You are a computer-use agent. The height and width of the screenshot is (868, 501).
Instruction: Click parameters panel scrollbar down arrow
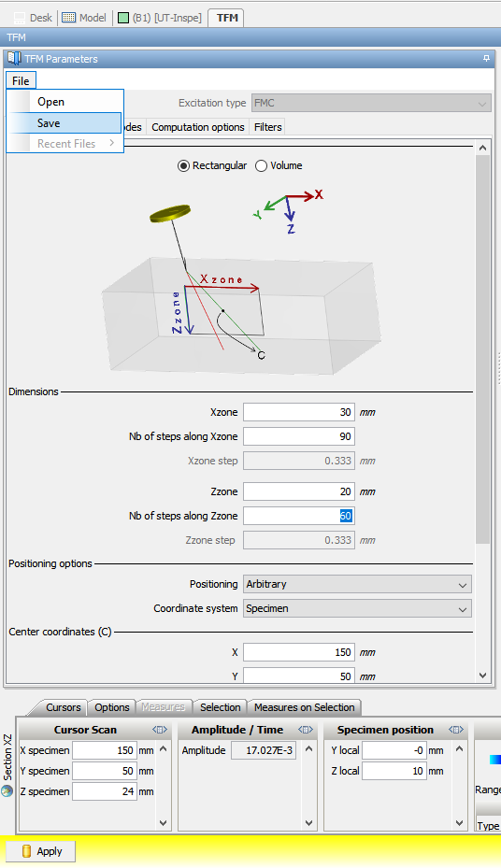point(482,676)
